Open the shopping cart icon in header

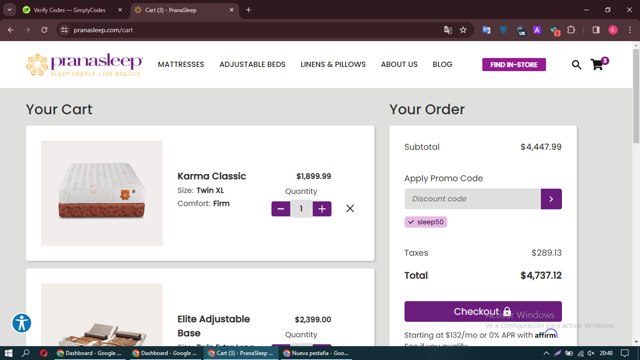(598, 64)
